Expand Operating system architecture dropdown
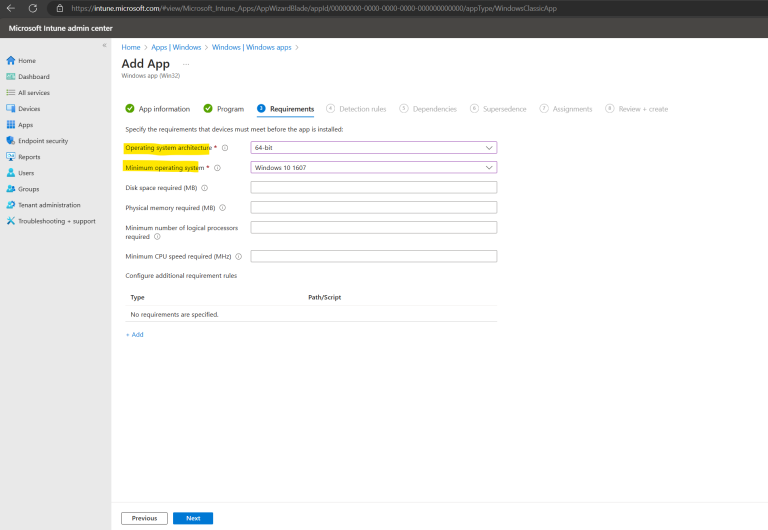The width and height of the screenshot is (768, 530). [x=373, y=147]
